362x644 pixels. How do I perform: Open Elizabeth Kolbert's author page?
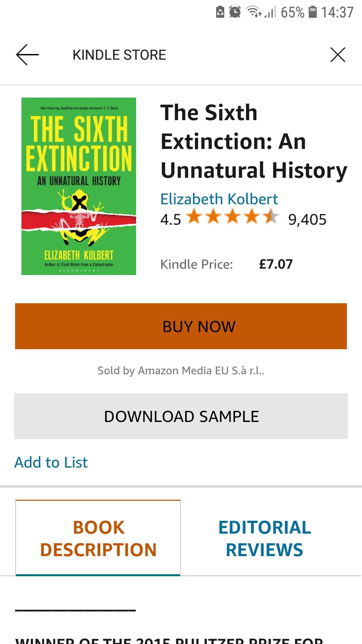pos(219,199)
